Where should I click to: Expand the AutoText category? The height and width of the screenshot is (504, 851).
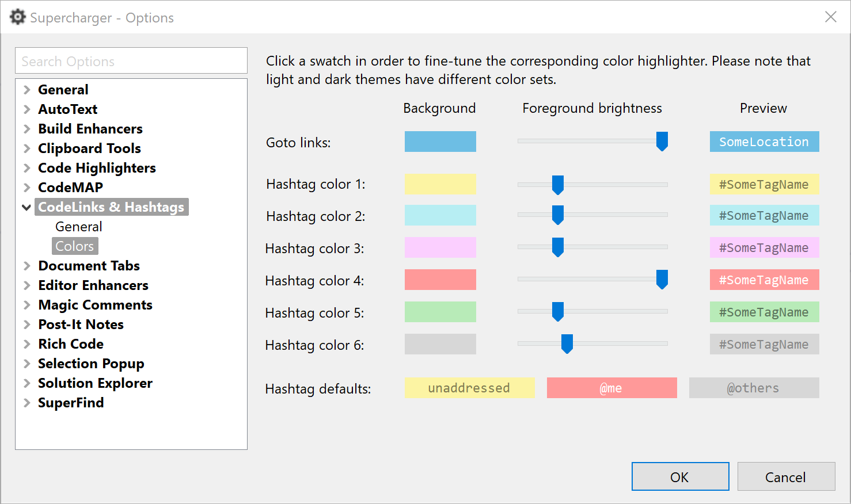click(x=26, y=109)
